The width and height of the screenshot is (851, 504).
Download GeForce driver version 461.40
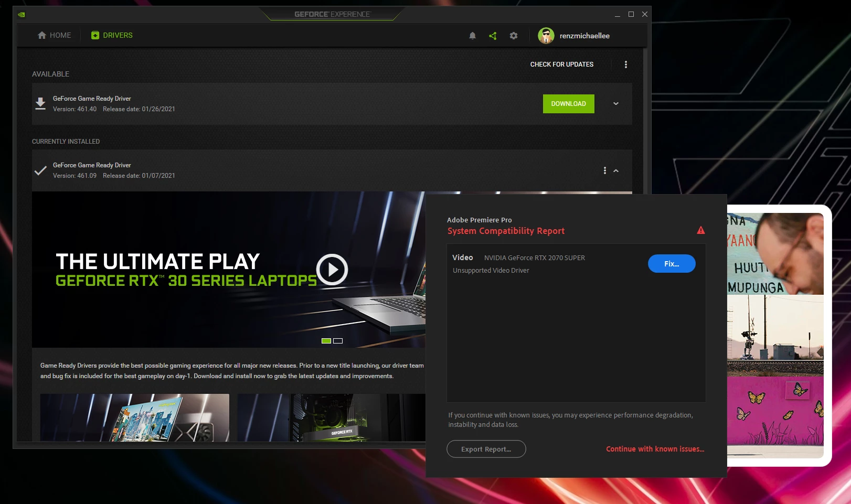tap(569, 104)
